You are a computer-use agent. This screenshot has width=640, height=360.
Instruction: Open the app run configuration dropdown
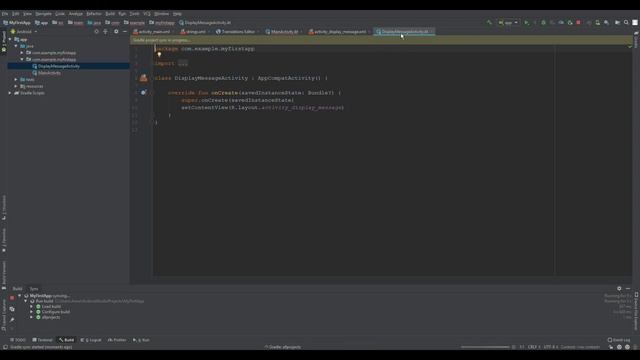click(508, 23)
